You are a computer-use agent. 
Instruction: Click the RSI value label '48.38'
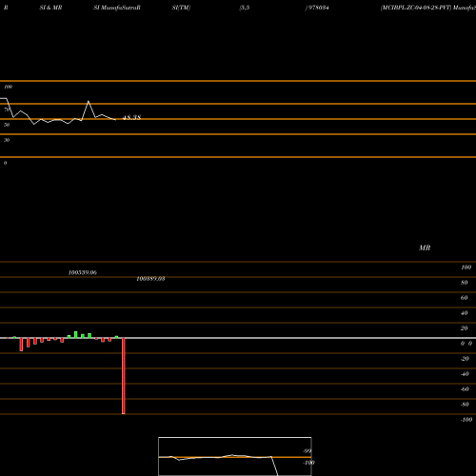pyautogui.click(x=131, y=117)
